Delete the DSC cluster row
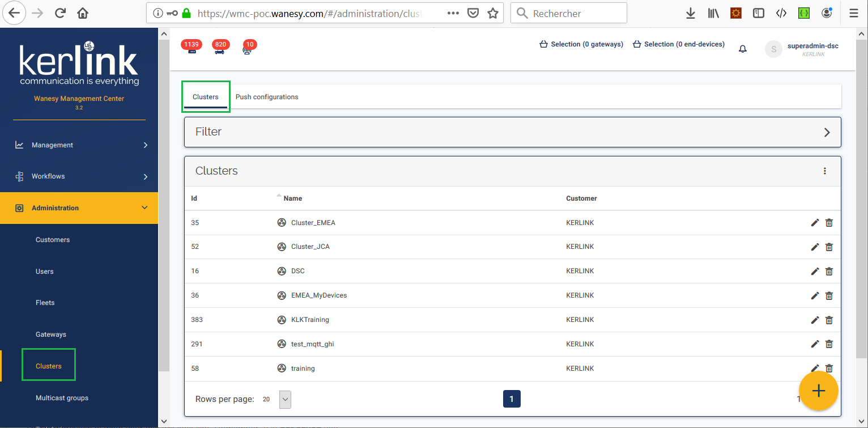The width and height of the screenshot is (868, 428). coord(829,271)
